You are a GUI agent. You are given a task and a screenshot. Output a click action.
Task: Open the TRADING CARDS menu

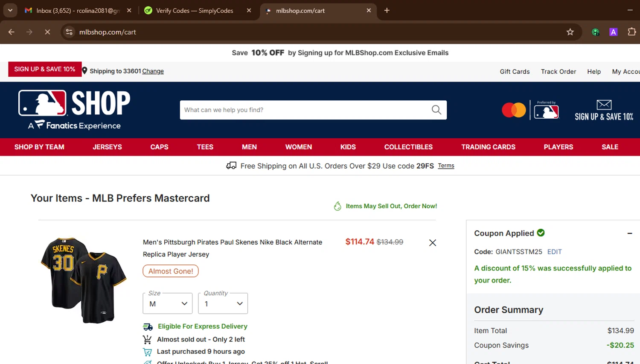tap(488, 147)
